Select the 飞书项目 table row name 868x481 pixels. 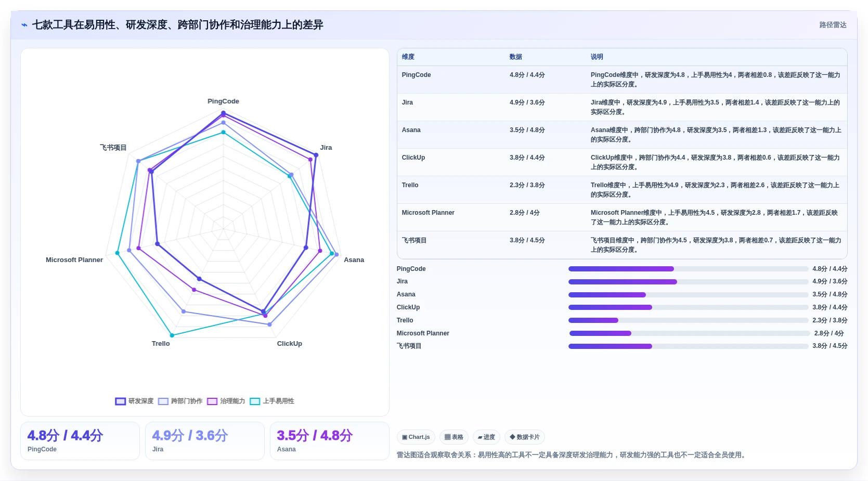[x=414, y=240]
